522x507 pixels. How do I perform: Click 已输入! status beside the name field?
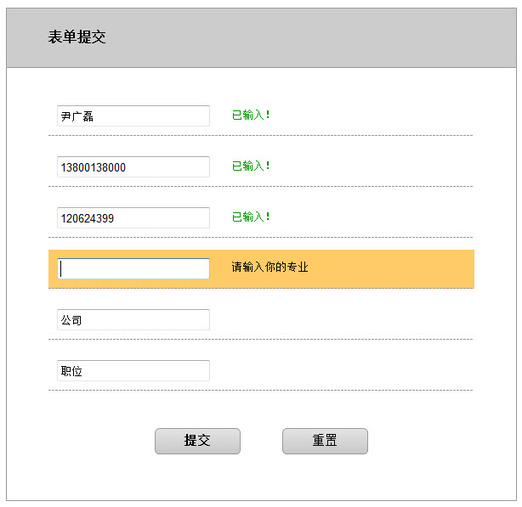click(x=251, y=115)
